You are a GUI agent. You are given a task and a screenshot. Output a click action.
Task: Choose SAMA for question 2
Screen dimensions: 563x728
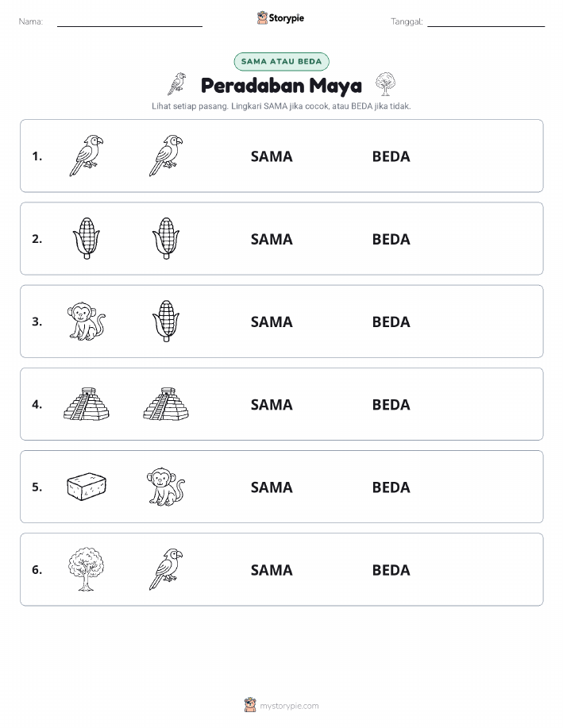(x=272, y=239)
